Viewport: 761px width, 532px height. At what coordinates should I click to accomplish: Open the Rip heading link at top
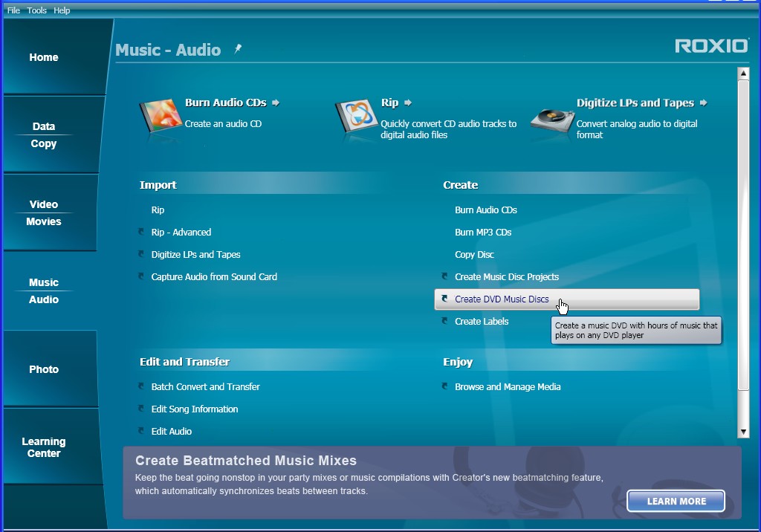[x=389, y=103]
